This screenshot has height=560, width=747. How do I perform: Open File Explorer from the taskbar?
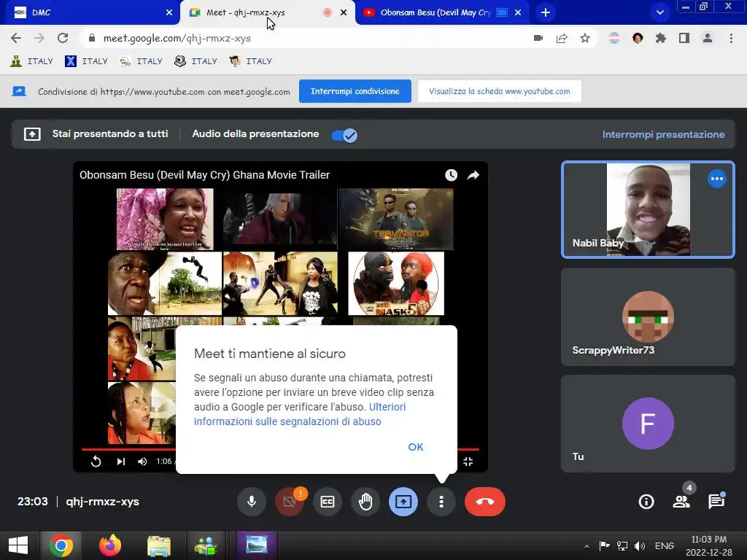click(x=159, y=545)
